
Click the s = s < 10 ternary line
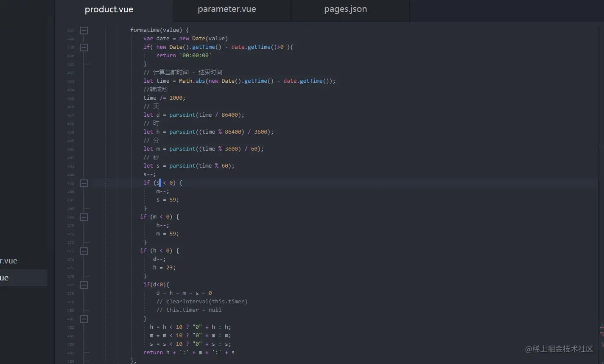[190, 344]
